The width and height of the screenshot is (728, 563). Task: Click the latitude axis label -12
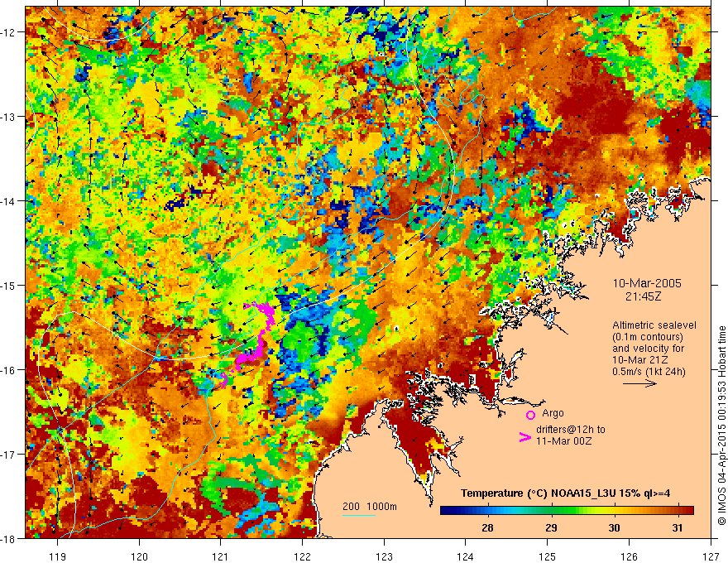click(x=9, y=32)
